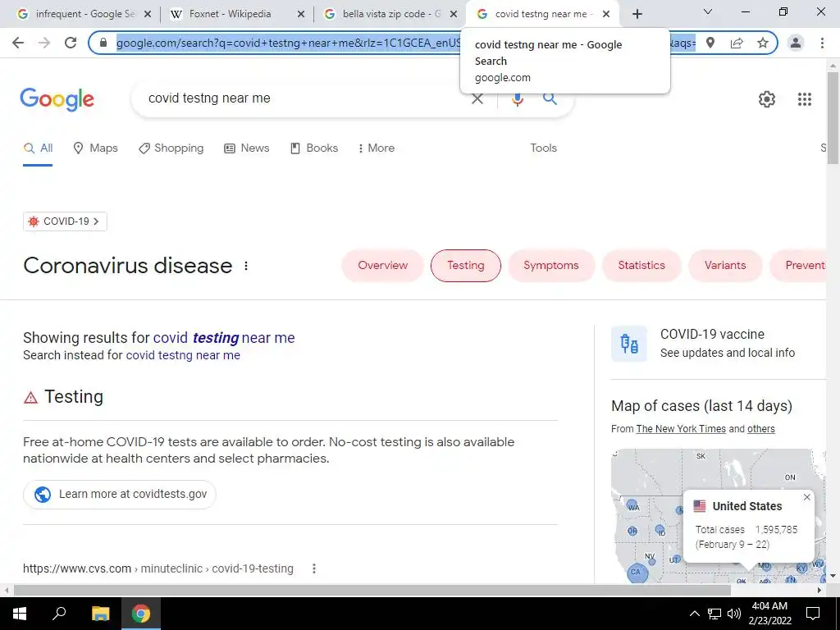The width and height of the screenshot is (840, 630).
Task: Open File Explorer from taskbar
Action: tap(100, 614)
